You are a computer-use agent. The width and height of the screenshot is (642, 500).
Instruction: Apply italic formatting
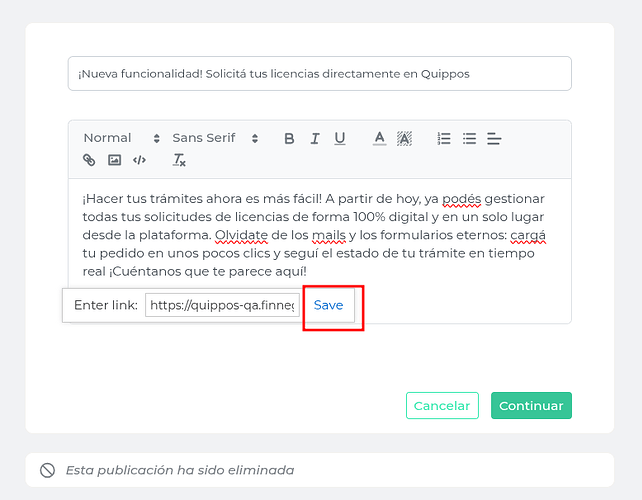[314, 139]
